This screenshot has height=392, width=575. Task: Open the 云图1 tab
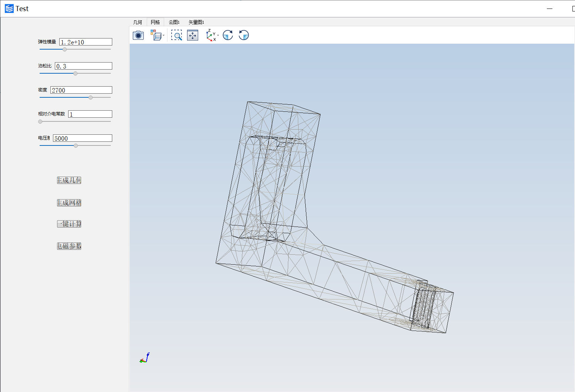pos(174,22)
